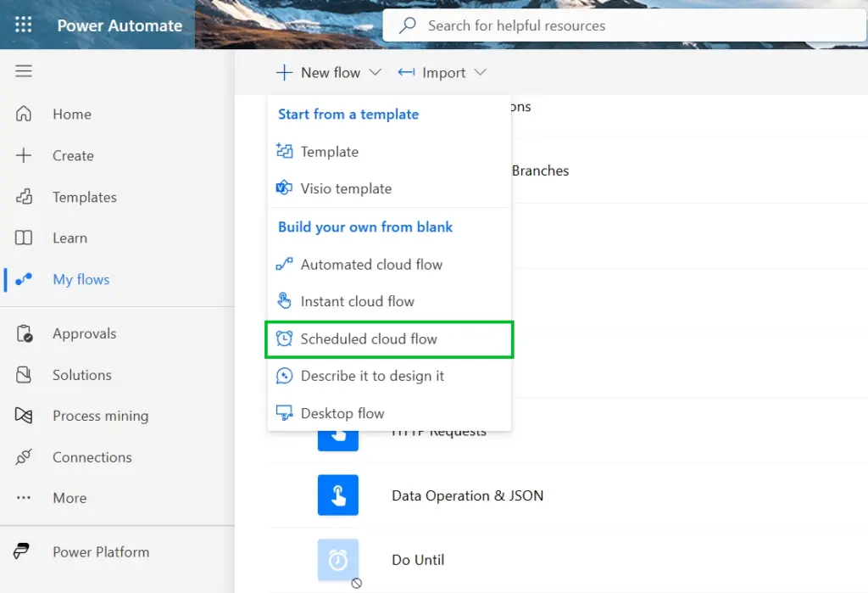Click the Instant cloud flow hand icon
This screenshot has height=593, width=868.
tap(284, 301)
